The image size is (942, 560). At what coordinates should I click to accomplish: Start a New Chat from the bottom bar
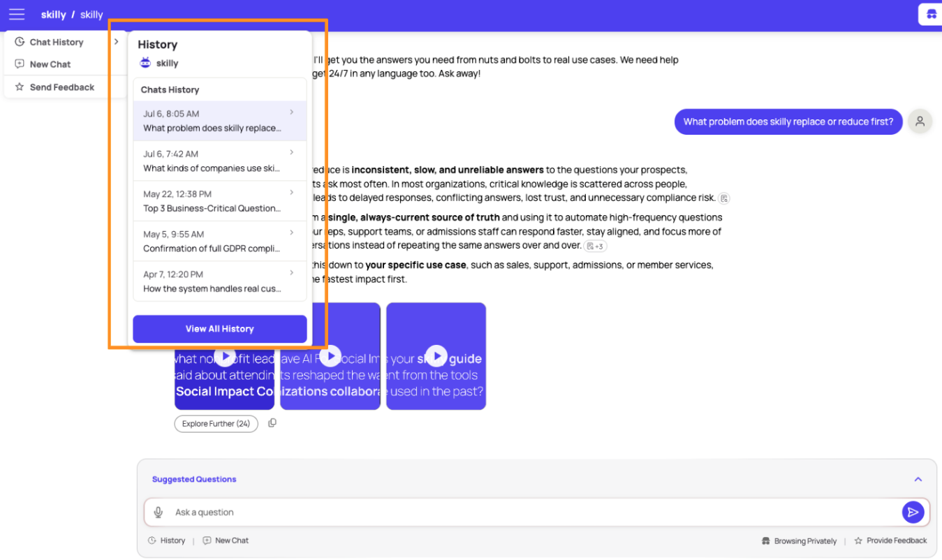(x=226, y=540)
